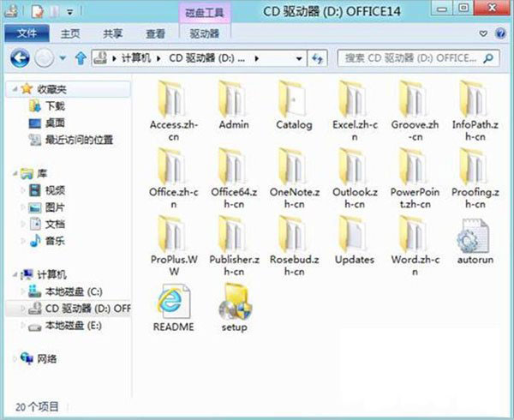Collapse the 收藏夹 favorites tree
The width and height of the screenshot is (514, 420).
[x=15, y=88]
